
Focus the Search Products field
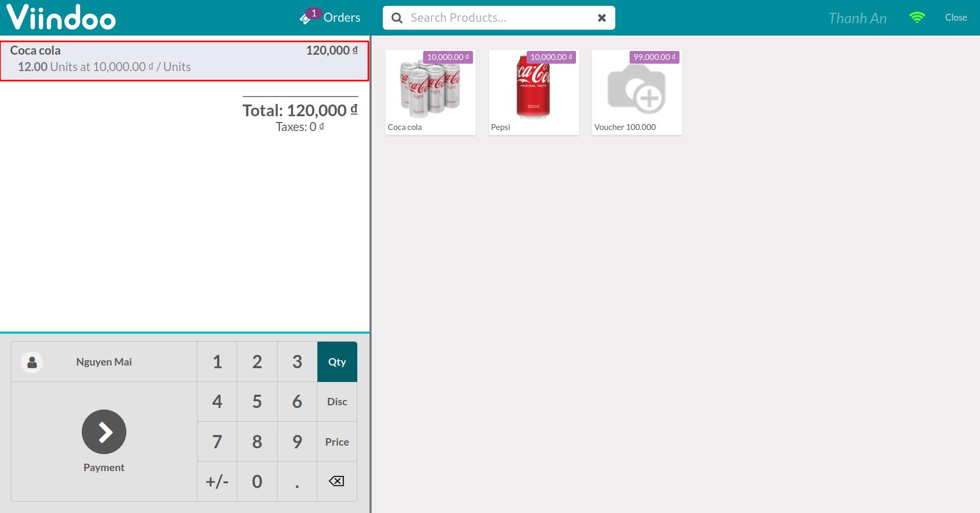point(498,18)
